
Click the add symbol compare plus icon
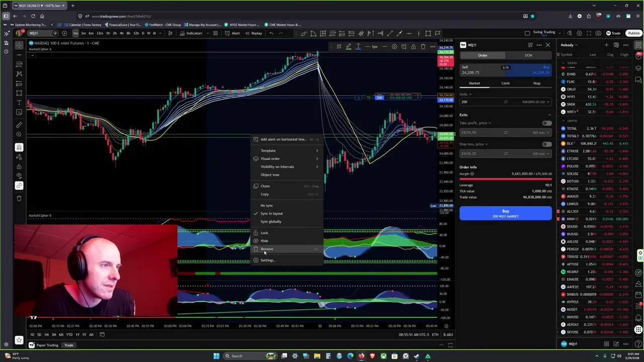[x=64, y=33]
